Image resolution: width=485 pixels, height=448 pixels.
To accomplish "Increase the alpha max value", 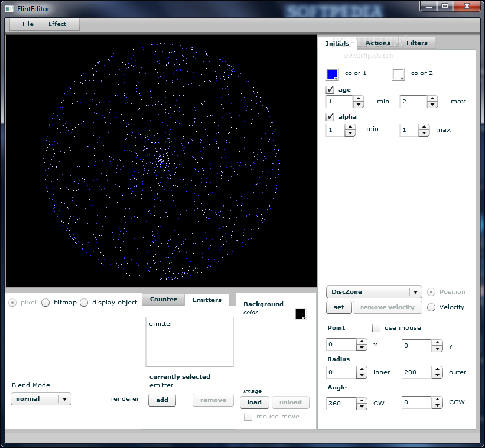I will point(424,127).
